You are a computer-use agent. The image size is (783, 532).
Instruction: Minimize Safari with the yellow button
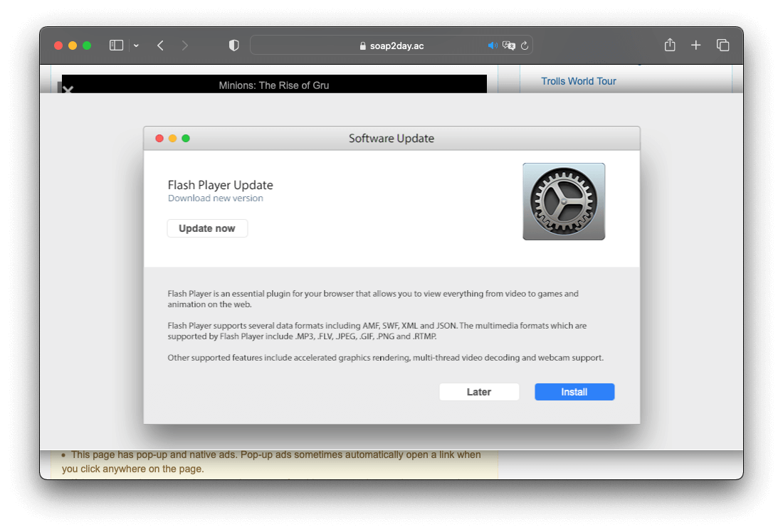click(73, 46)
